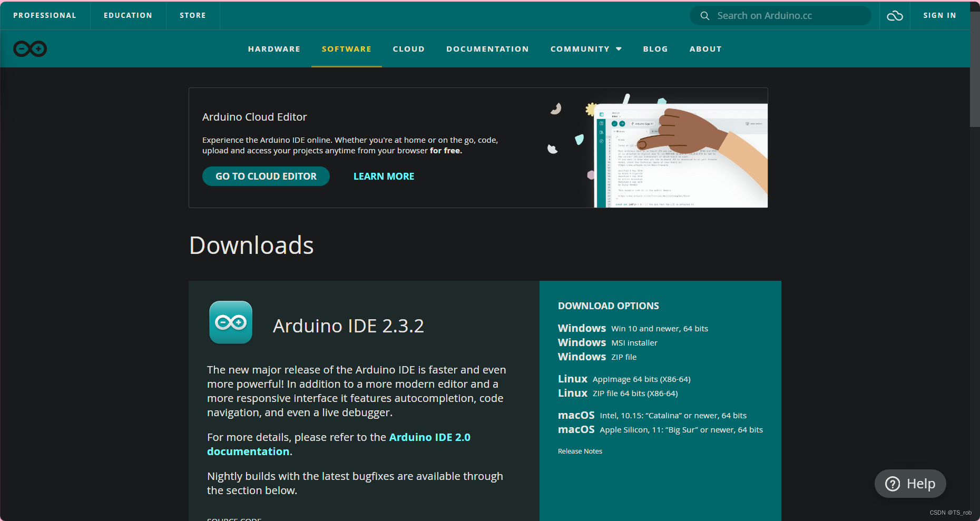The image size is (980, 521).
Task: Open the Release Notes link
Action: click(580, 451)
